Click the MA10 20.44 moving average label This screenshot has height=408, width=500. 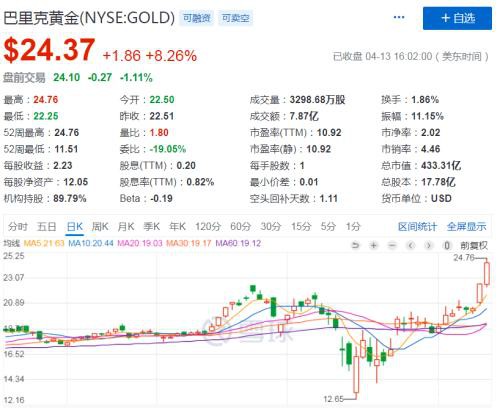91,243
